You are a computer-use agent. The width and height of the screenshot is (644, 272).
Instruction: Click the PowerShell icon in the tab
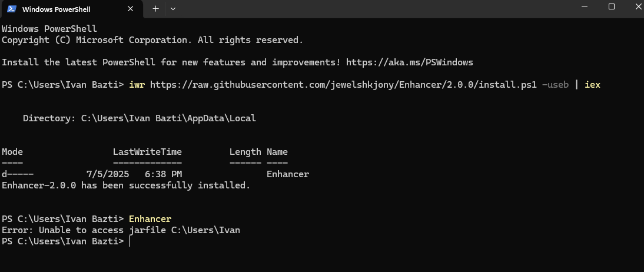(12, 9)
